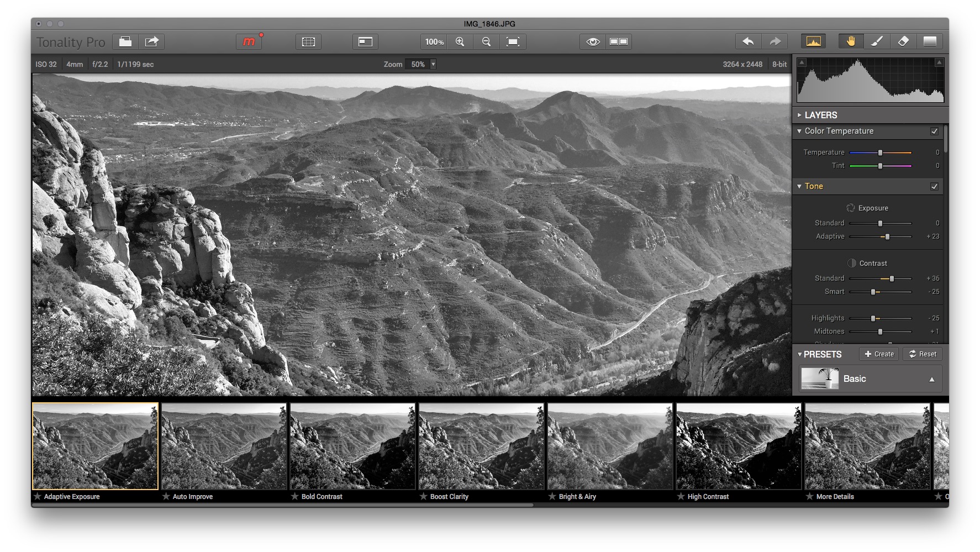Select the Gradient tool
Image resolution: width=980 pixels, height=552 pixels.
coord(930,41)
